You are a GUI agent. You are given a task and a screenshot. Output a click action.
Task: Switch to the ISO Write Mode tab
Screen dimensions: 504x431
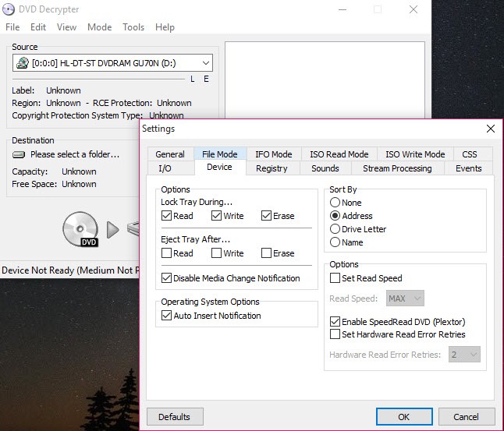[x=415, y=154]
